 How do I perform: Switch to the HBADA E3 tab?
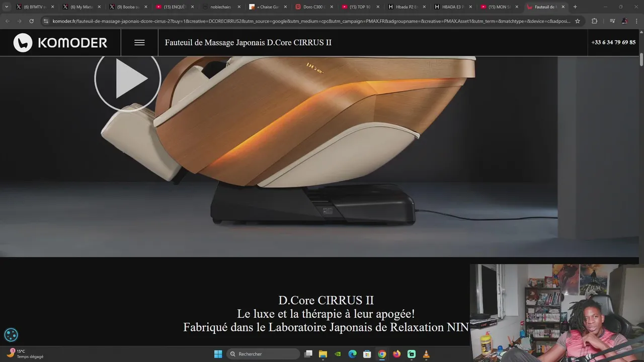click(x=453, y=7)
